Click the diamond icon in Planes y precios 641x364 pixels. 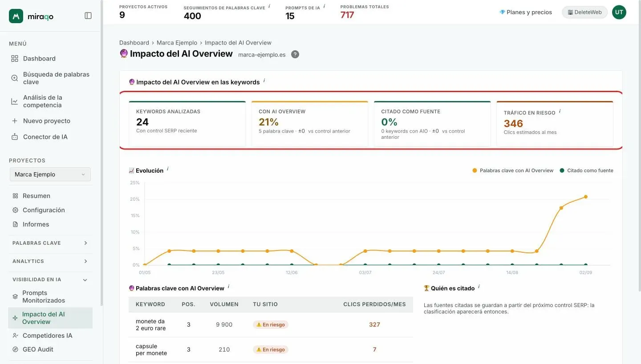coord(502,12)
